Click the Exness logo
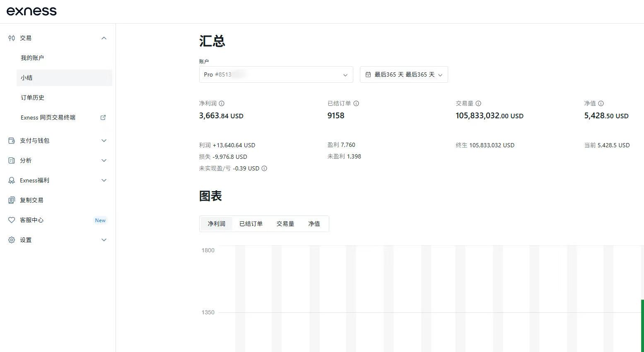644x352 pixels. click(x=31, y=11)
